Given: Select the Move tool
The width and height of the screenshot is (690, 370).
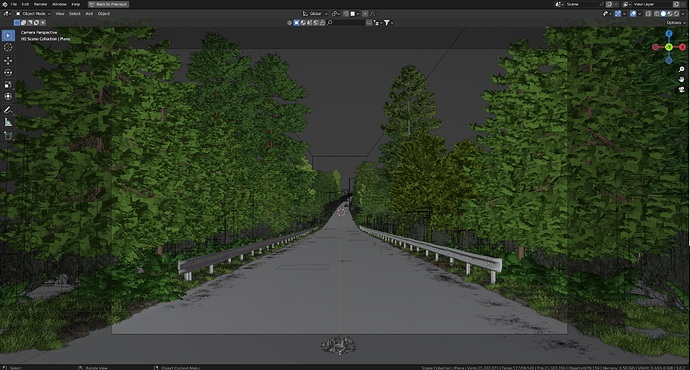Looking at the screenshot, I should (x=8, y=60).
